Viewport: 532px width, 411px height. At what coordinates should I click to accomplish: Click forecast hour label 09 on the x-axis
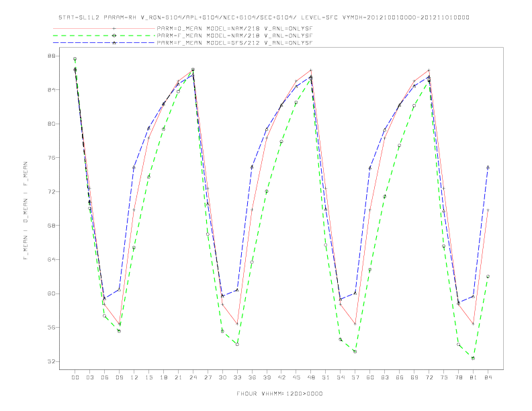pos(120,377)
